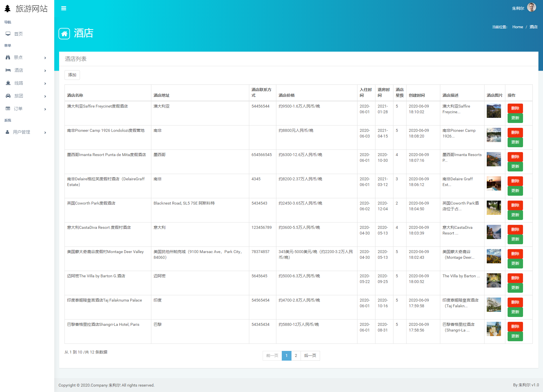Click the tree logo icon beside 旅游网站
The width and height of the screenshot is (543, 392).
[8, 9]
